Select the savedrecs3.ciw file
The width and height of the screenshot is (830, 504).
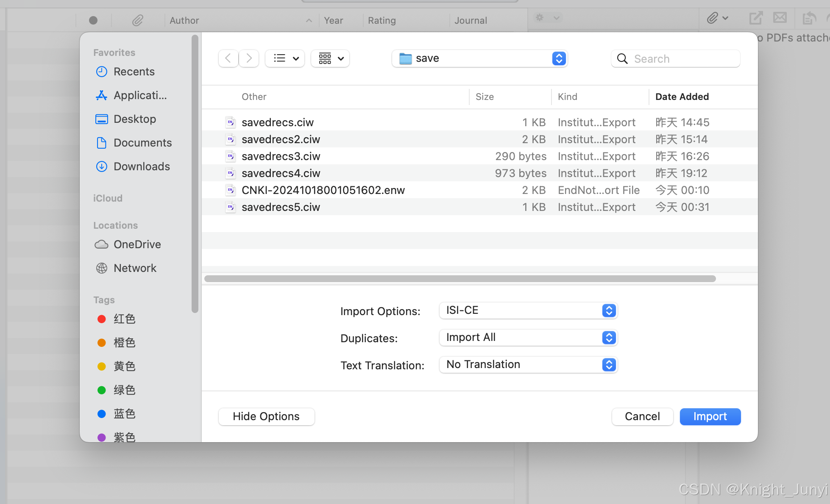point(281,156)
